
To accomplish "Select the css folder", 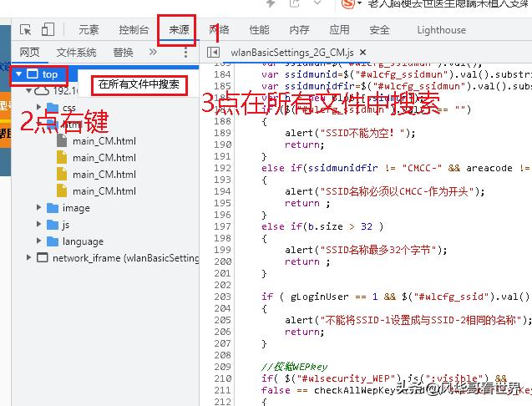I will pyautogui.click(x=68, y=108).
